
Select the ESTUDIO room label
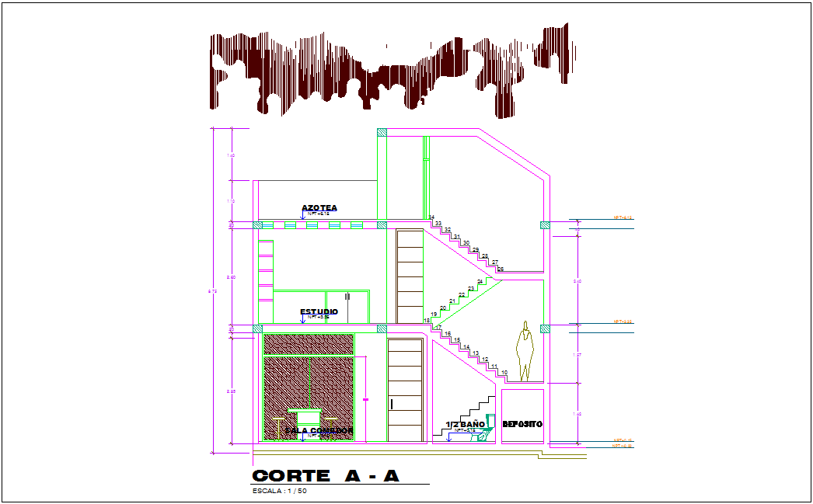(x=319, y=311)
